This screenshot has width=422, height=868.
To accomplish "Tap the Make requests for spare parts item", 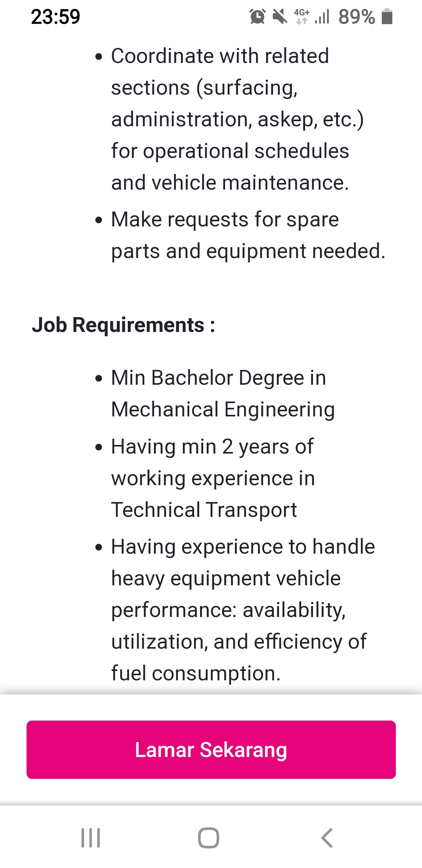I will (x=248, y=235).
